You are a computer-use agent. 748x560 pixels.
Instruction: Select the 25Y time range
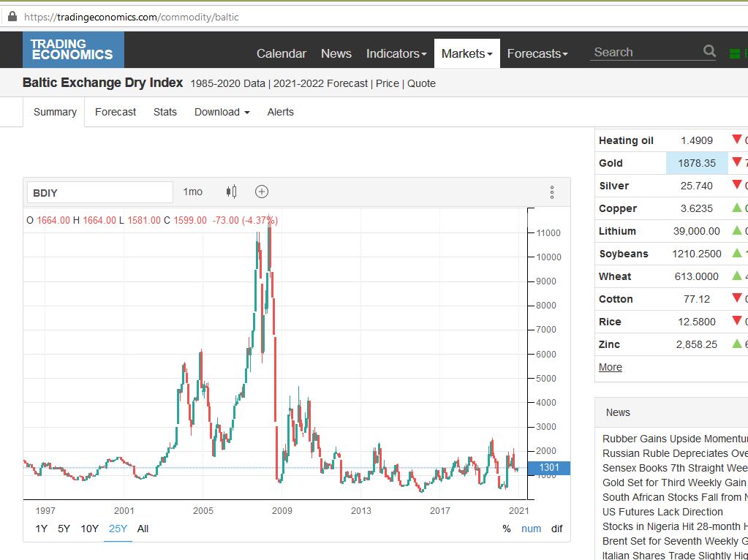click(x=118, y=529)
